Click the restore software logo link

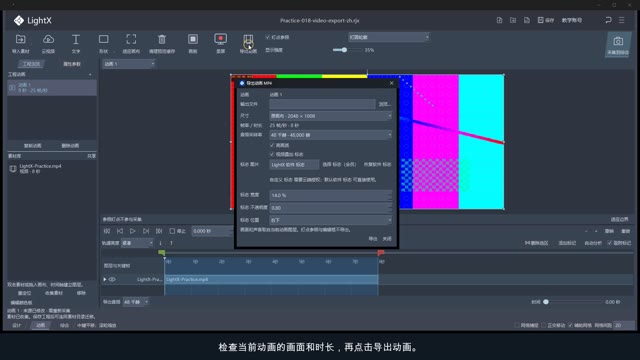[x=377, y=164]
